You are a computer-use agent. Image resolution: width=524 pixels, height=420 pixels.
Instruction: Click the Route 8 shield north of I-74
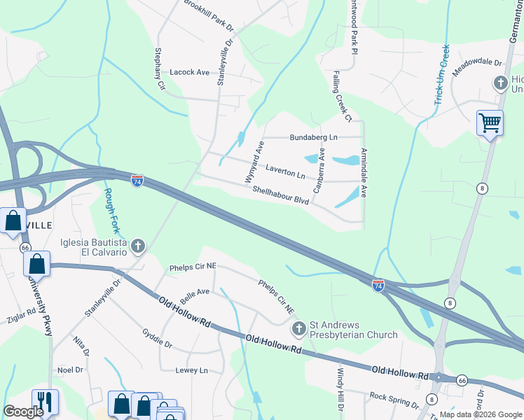click(x=482, y=188)
